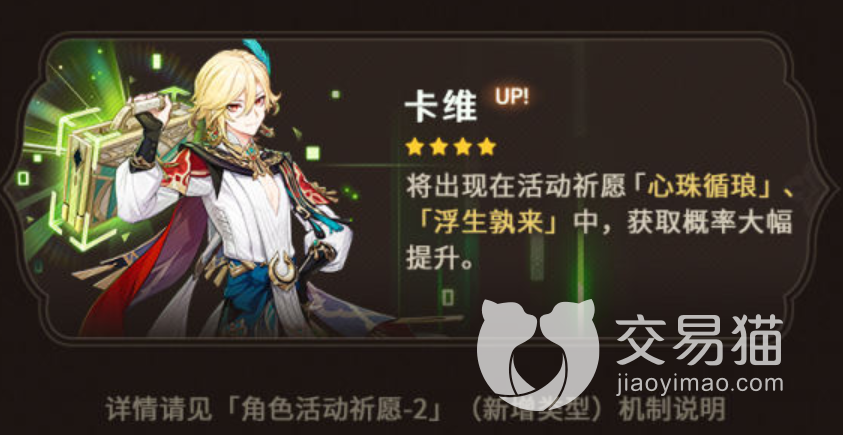
Task: Click the UP! badge beside 卡维
Action: [512, 96]
